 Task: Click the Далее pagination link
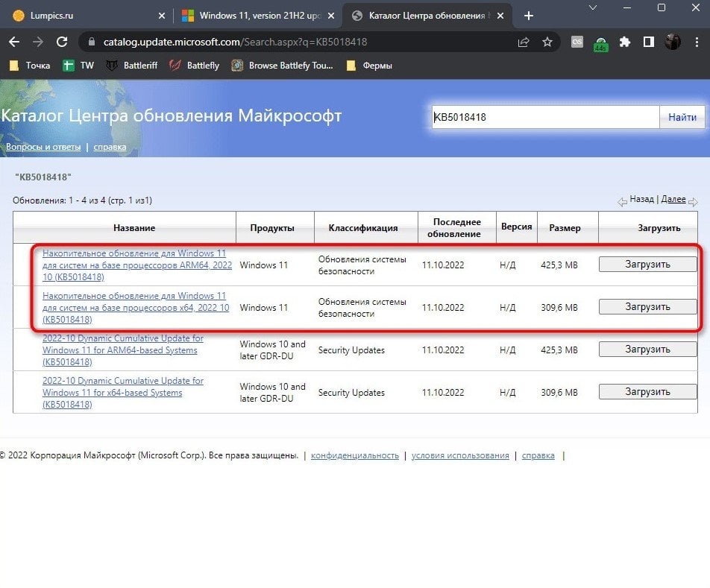673,199
